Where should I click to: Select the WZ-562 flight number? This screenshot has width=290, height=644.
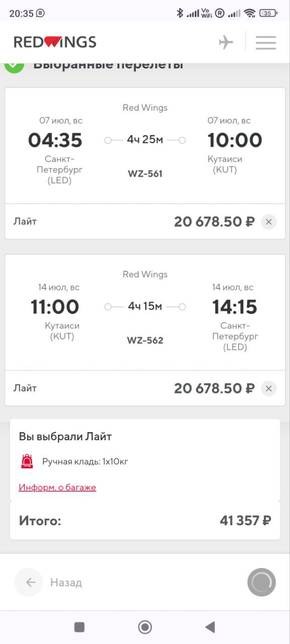[145, 341]
